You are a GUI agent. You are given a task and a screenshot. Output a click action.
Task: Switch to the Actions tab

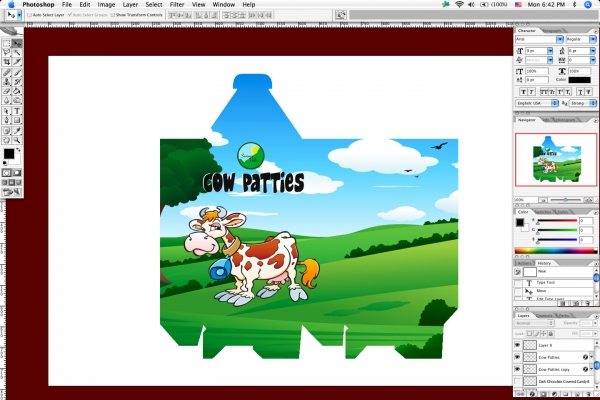click(525, 263)
